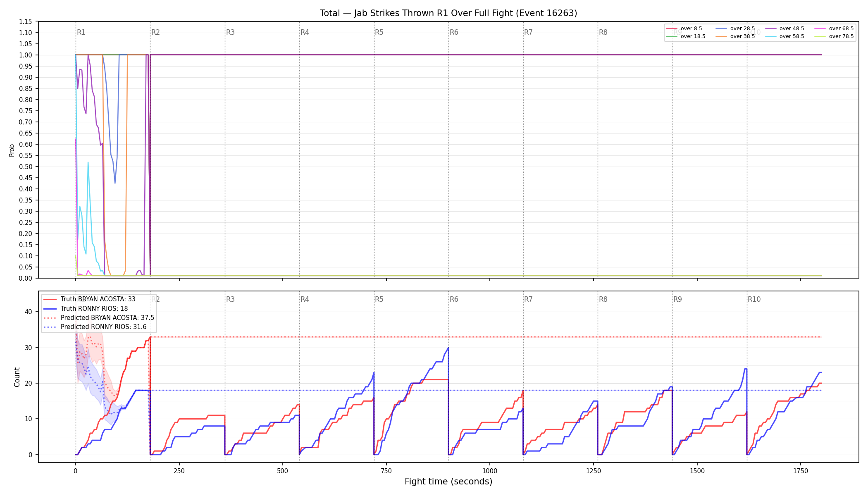Click the dotted red sample beside Predicted BRYAN ACOSTA
868x496 pixels.
50,318
